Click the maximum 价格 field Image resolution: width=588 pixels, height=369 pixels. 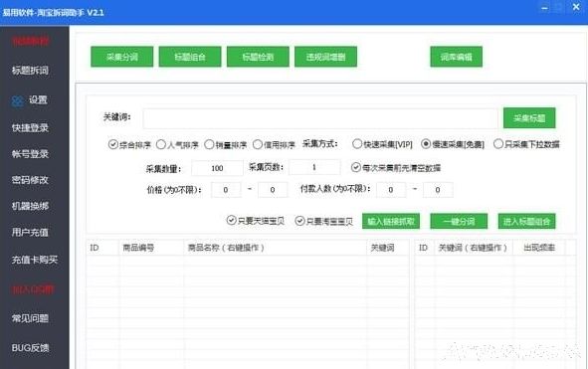273,190
